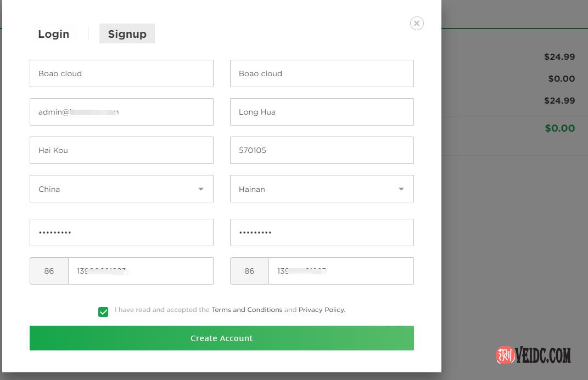Click the admin email address field
The width and height of the screenshot is (588, 380).
(121, 112)
